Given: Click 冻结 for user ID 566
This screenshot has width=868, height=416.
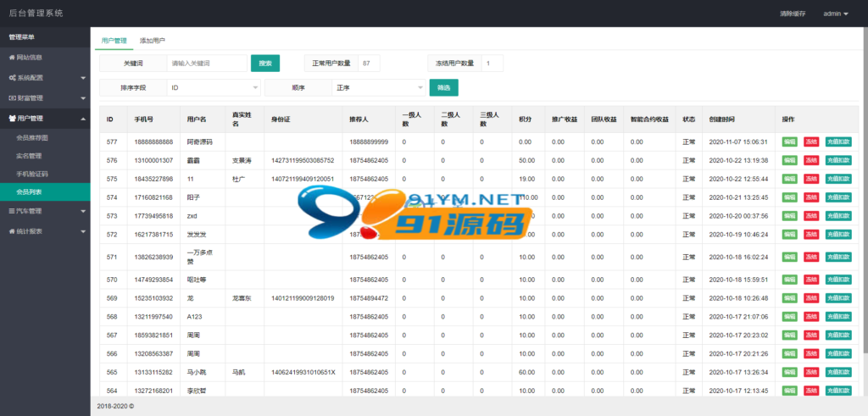Looking at the screenshot, I should coord(811,354).
